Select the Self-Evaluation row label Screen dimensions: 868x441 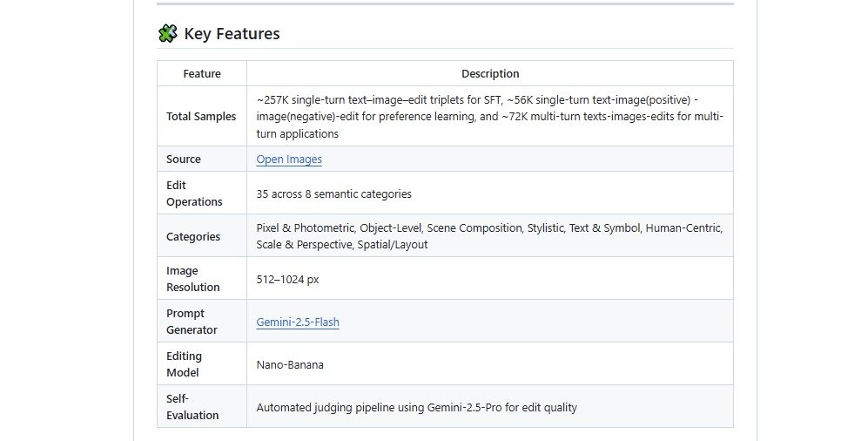pyautogui.click(x=192, y=407)
